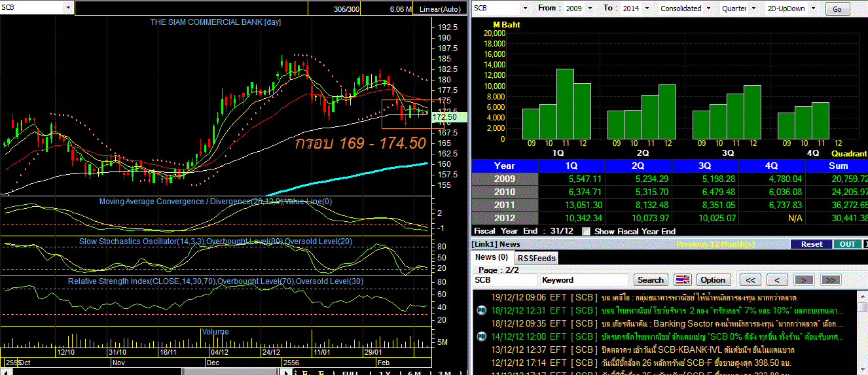Open financial panel symbol SCB dropdown
The height and width of the screenshot is (375, 868).
(526, 9)
